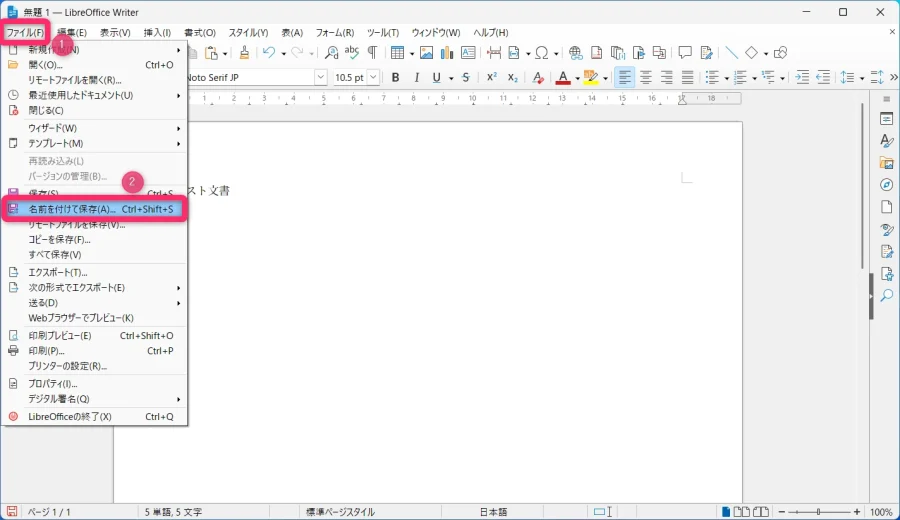Open the sidebar Gallery panel icon
This screenshot has height=520, width=900.
[x=886, y=163]
